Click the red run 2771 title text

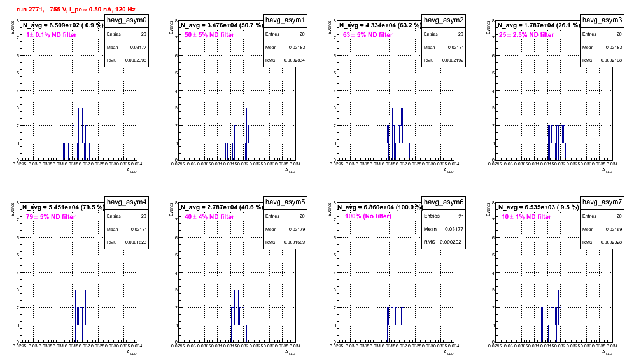point(76,9)
